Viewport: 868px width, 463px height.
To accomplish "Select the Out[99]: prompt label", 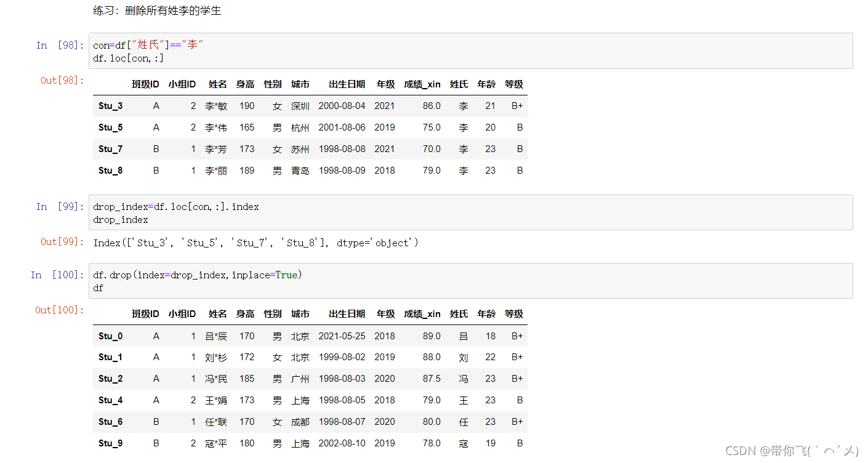I will point(62,241).
